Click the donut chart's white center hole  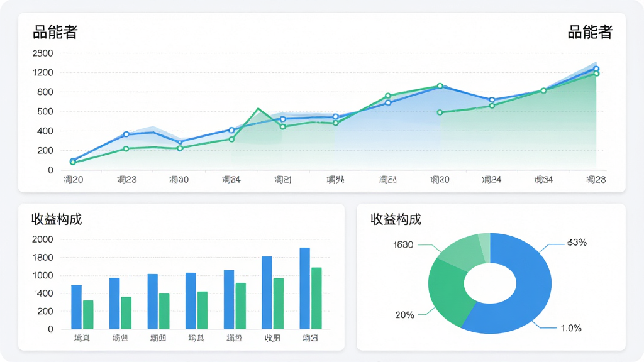pyautogui.click(x=490, y=283)
